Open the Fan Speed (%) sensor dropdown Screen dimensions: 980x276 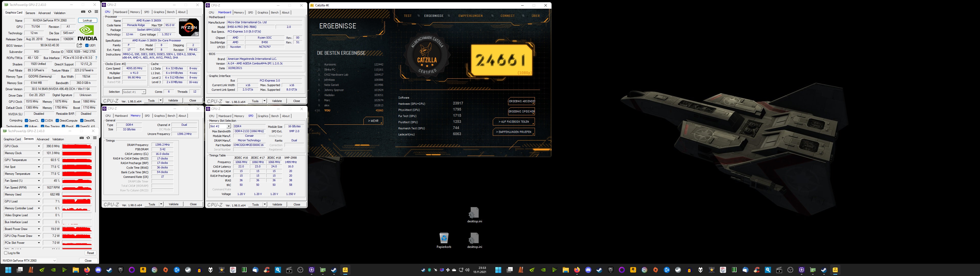tap(39, 181)
